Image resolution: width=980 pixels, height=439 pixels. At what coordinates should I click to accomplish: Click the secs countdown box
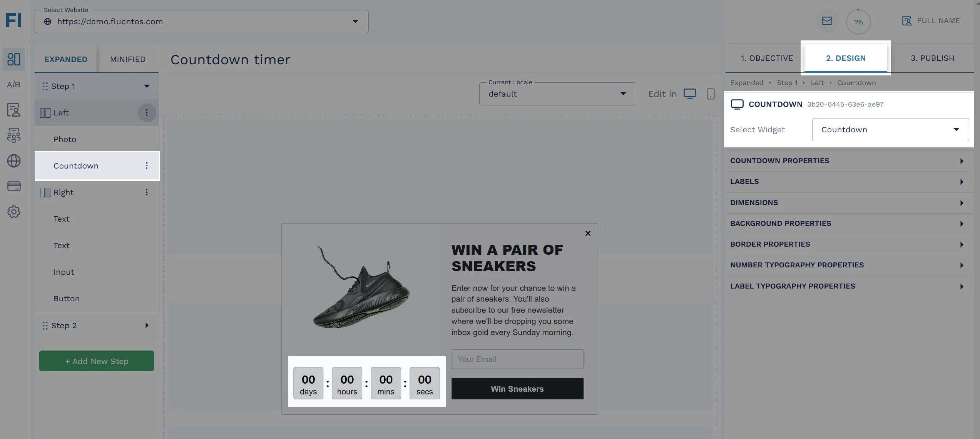click(425, 384)
